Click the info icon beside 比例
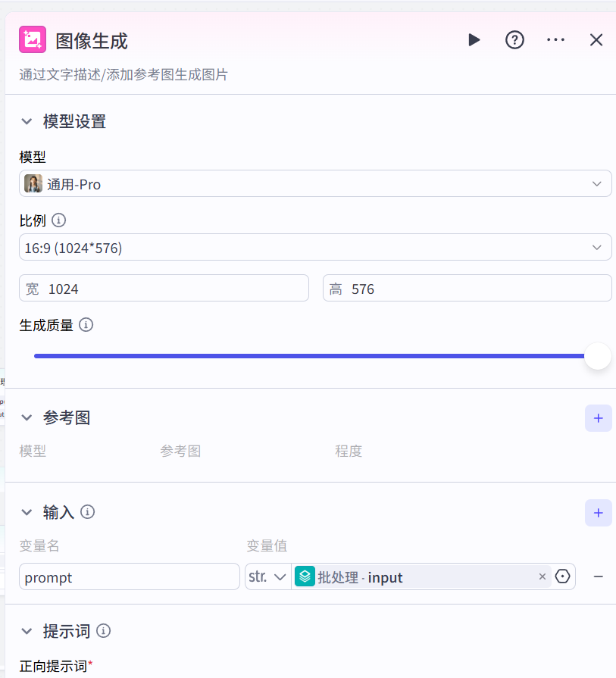 point(58,220)
